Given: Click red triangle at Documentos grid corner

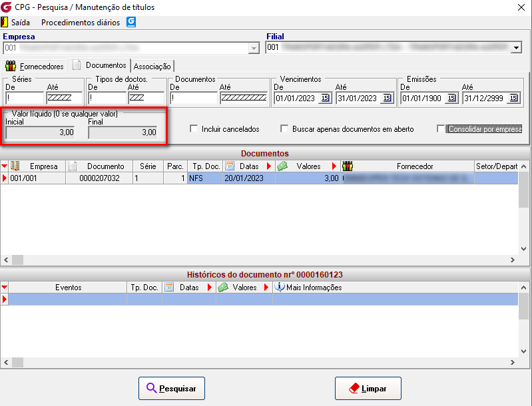Looking at the screenshot, I should pos(5,166).
